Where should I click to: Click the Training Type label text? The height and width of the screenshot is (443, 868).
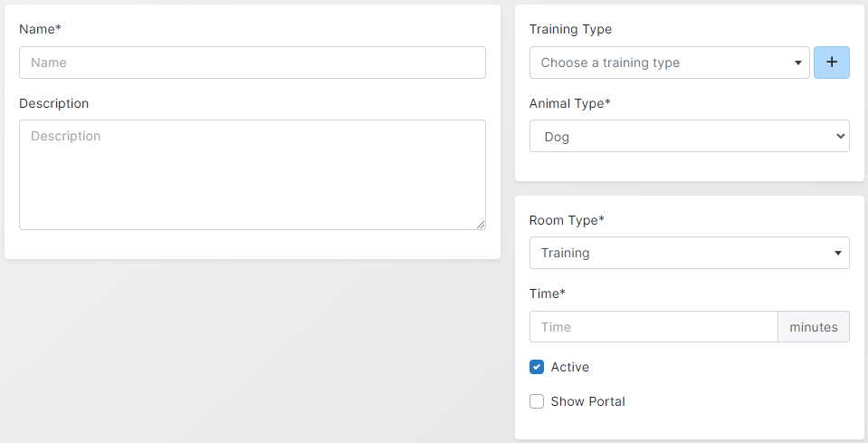[x=570, y=29]
